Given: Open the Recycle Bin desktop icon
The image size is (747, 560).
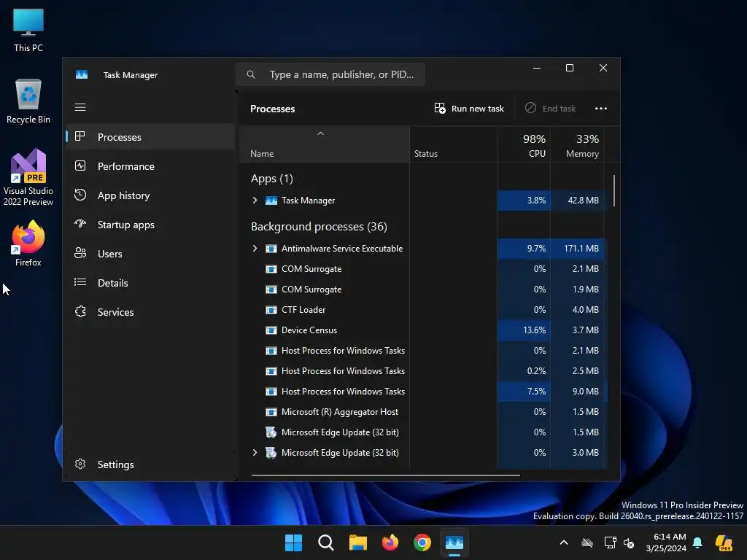Looking at the screenshot, I should click(x=28, y=101).
